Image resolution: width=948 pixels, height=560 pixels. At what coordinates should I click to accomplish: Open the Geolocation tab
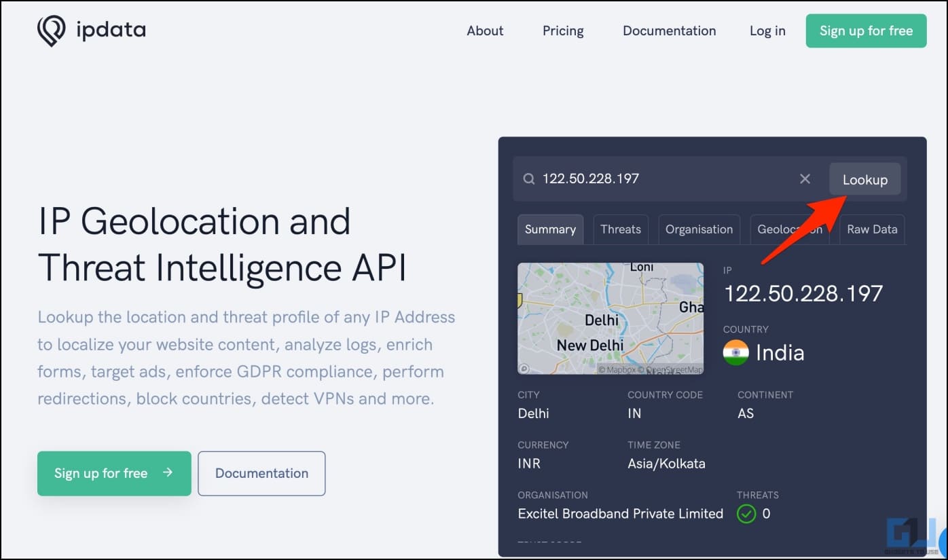tap(790, 229)
